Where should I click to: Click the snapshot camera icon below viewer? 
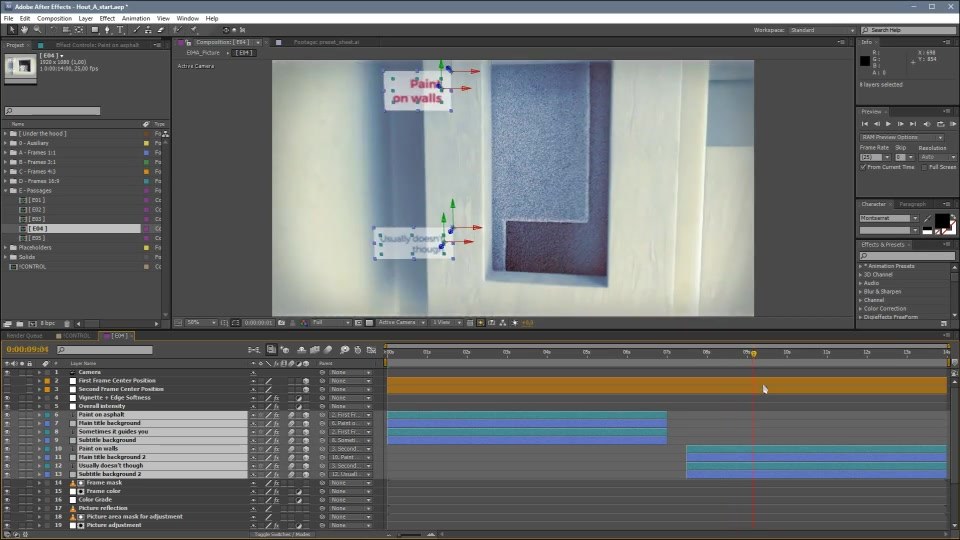click(x=282, y=323)
